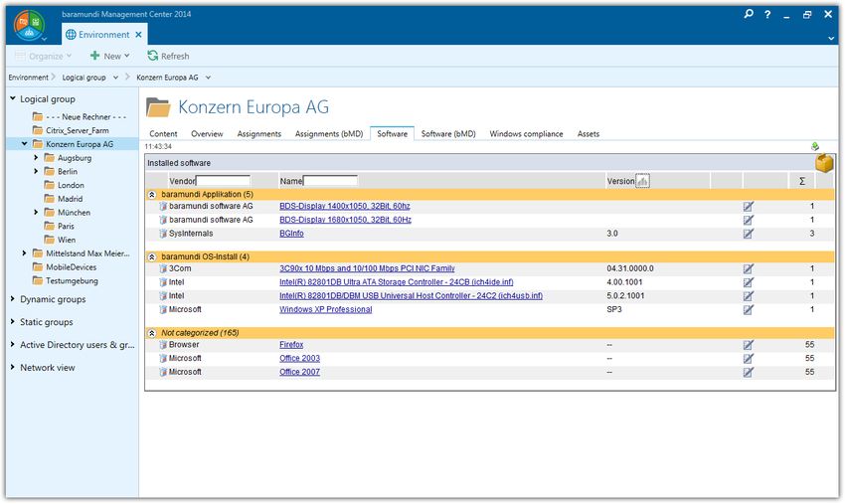Select the London folder

click(65, 185)
